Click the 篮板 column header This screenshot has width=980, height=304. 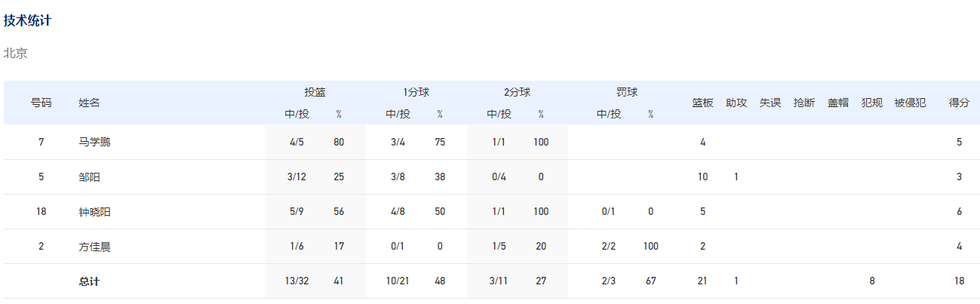tap(703, 103)
